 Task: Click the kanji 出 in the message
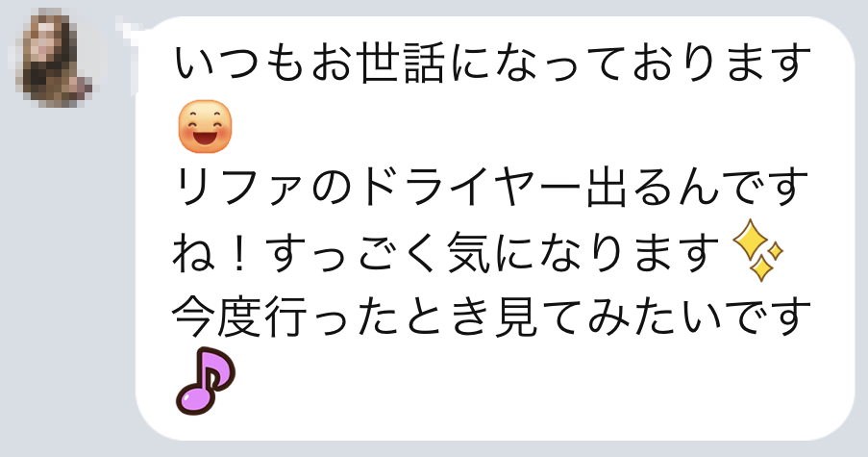click(x=608, y=188)
